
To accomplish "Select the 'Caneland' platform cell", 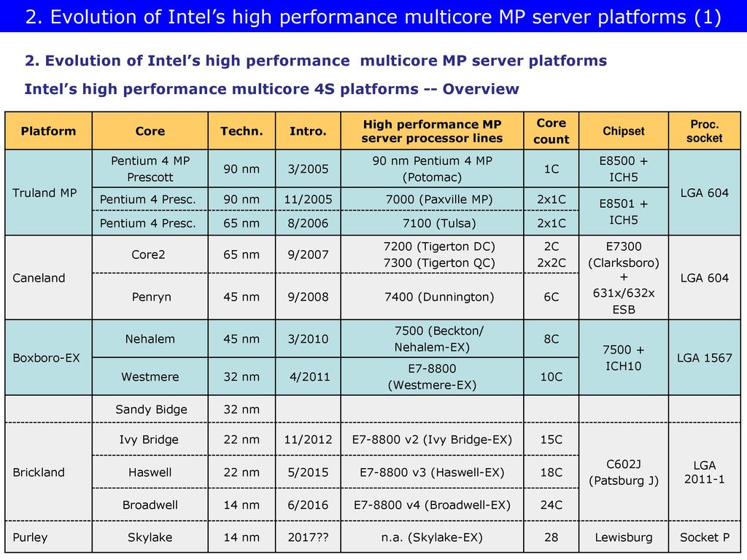I will point(49,278).
